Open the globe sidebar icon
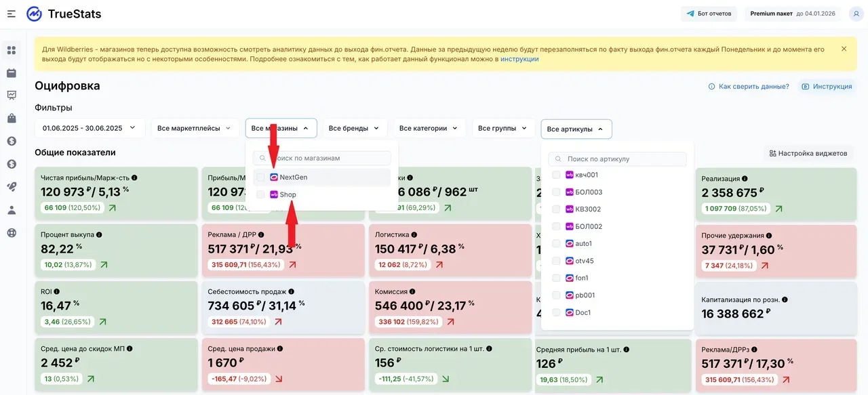This screenshot has width=868, height=395. (12, 232)
